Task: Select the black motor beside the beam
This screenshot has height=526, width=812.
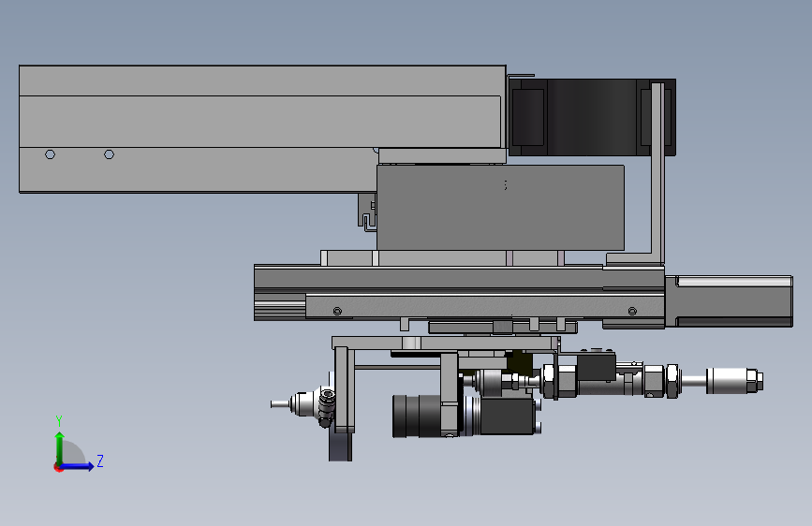Action: (592, 118)
